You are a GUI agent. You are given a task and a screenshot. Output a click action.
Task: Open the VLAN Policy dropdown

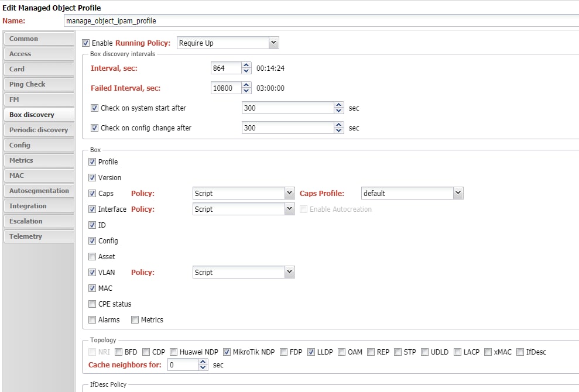[x=289, y=272]
